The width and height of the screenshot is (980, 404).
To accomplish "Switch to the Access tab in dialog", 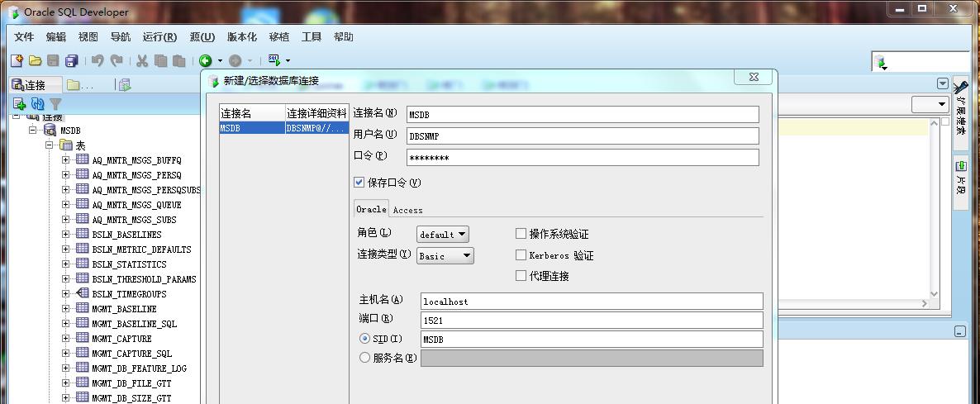I will pyautogui.click(x=407, y=210).
